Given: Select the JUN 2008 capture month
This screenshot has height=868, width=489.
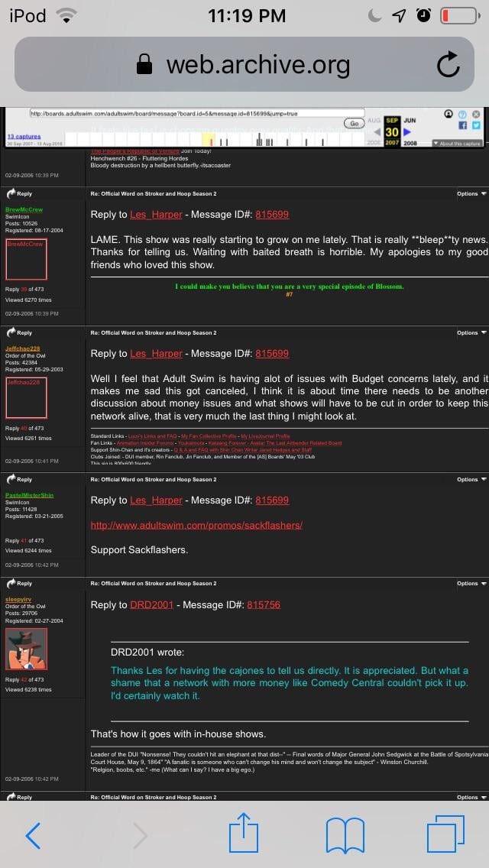Looking at the screenshot, I should tap(410, 120).
